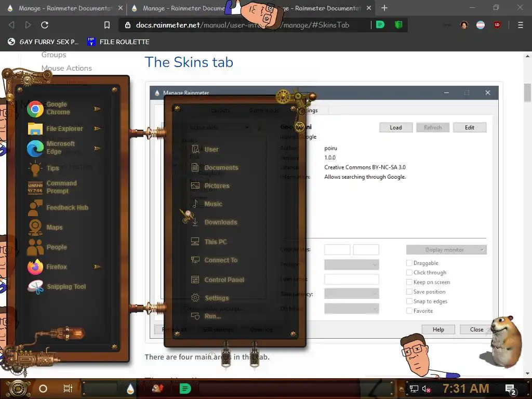Open This PC from the places panel

coord(209,242)
